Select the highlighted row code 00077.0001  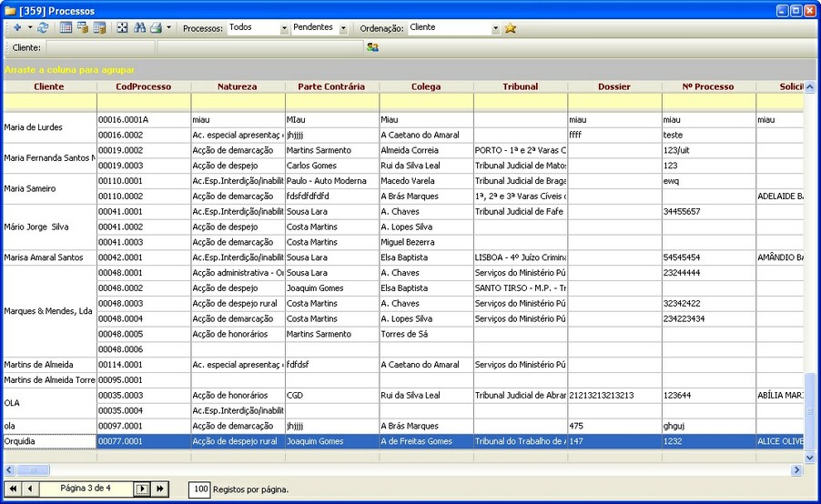(144, 441)
